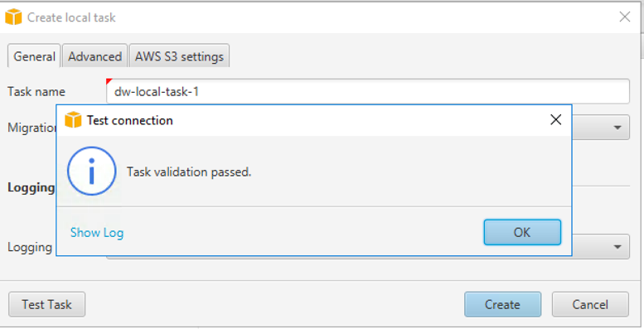
Task: Click the orange box icon in Test connection dialog
Action: (73, 120)
